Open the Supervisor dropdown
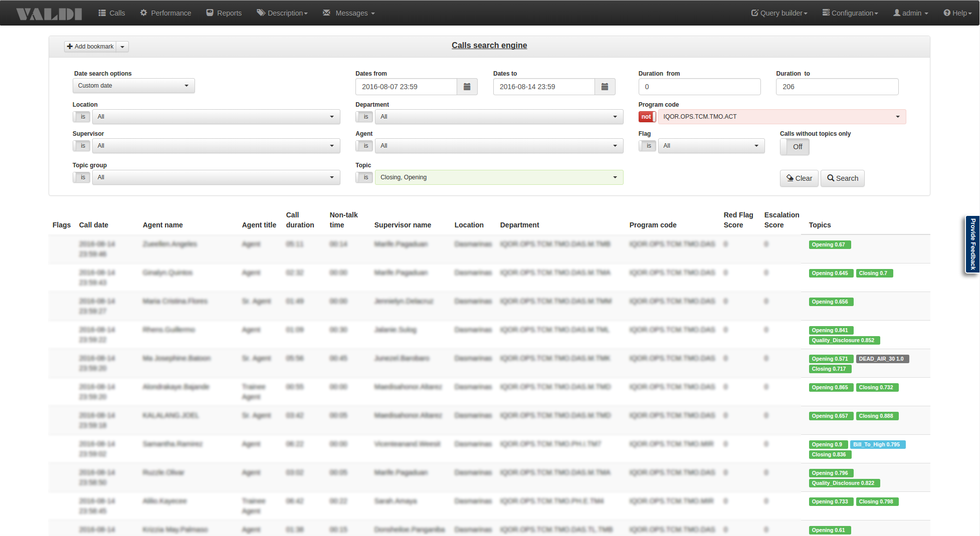 coord(216,146)
